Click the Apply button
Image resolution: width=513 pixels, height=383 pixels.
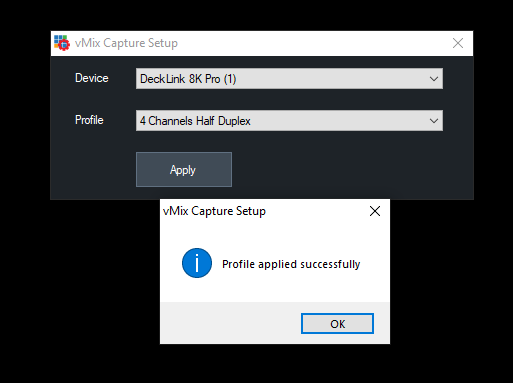tap(184, 169)
